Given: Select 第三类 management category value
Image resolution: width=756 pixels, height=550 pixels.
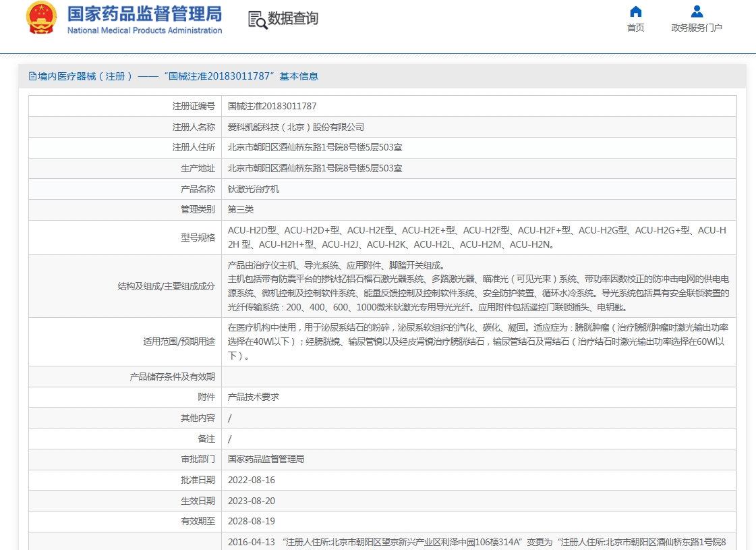Looking at the screenshot, I should click(241, 209).
